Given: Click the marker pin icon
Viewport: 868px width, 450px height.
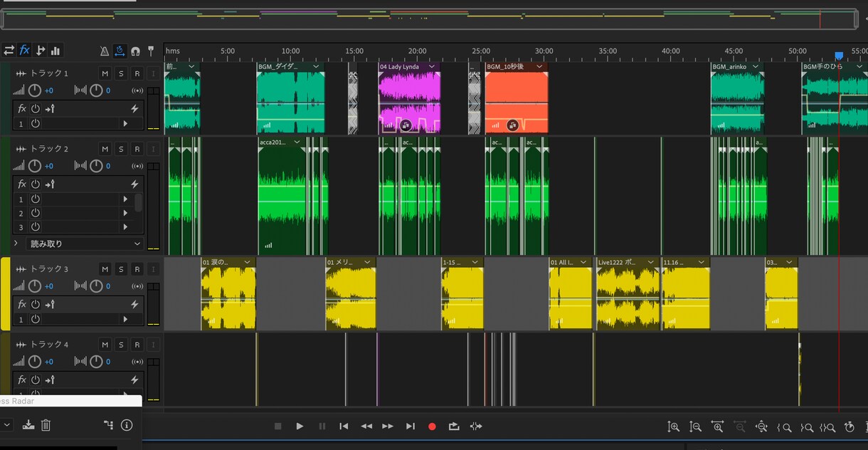Looking at the screenshot, I should [151, 51].
